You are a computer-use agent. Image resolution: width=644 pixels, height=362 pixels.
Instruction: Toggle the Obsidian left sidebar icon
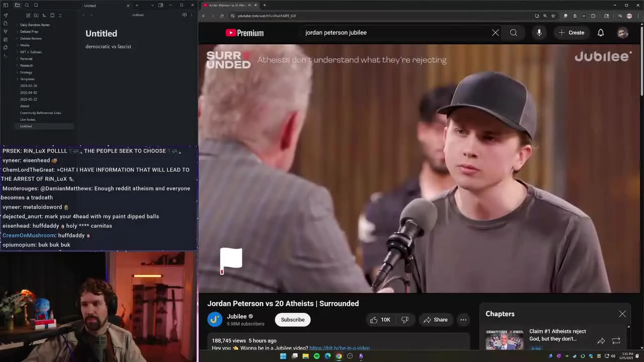tap(6, 5)
